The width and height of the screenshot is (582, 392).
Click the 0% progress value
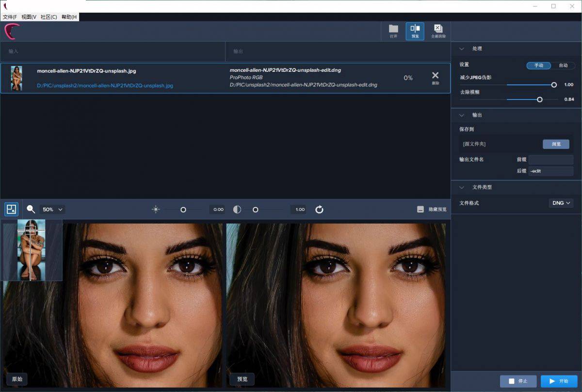[408, 78]
